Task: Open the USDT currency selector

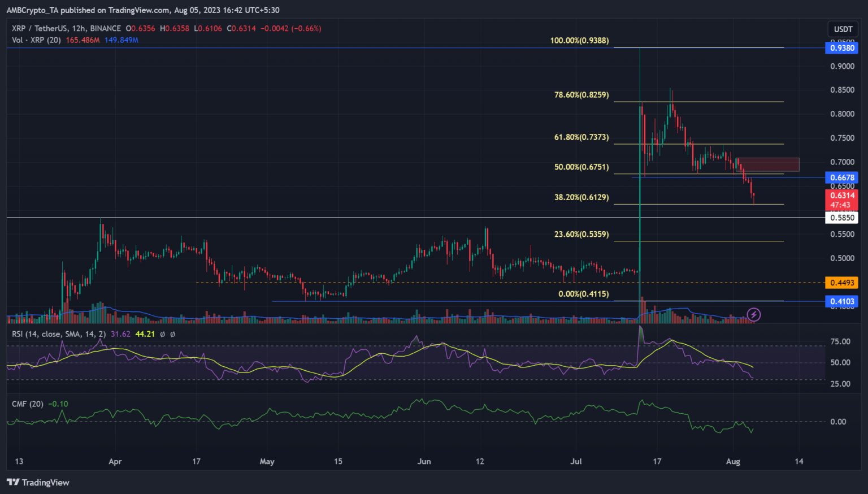Action: pos(843,29)
